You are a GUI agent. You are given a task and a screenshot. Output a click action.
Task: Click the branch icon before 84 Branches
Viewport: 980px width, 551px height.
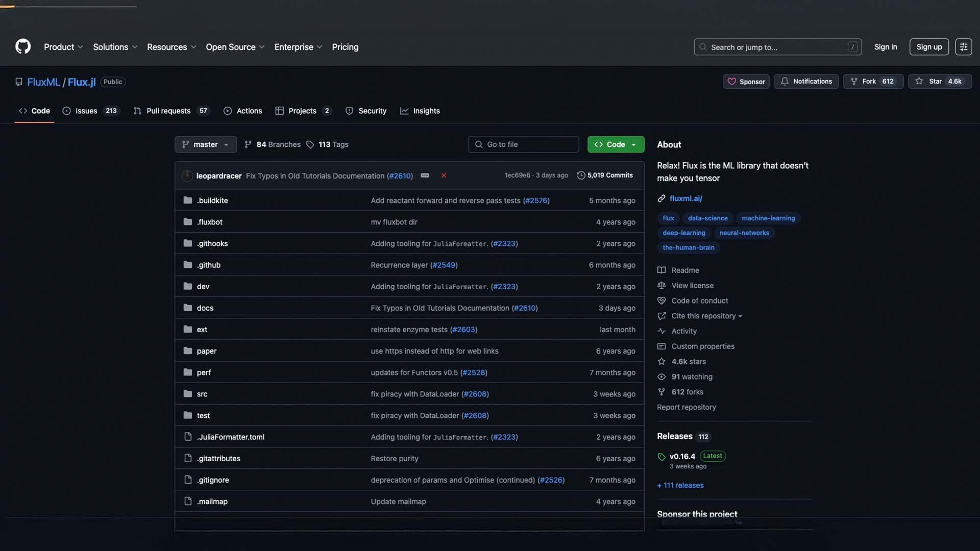coord(248,145)
